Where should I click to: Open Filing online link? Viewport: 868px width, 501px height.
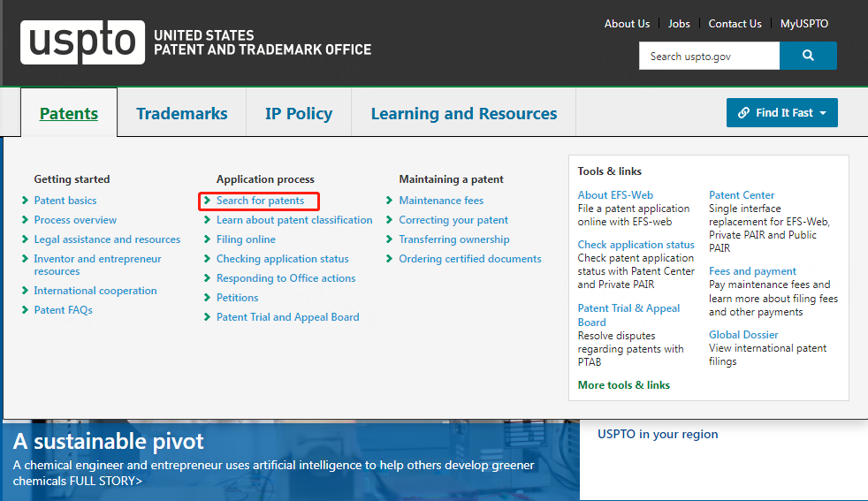(246, 239)
